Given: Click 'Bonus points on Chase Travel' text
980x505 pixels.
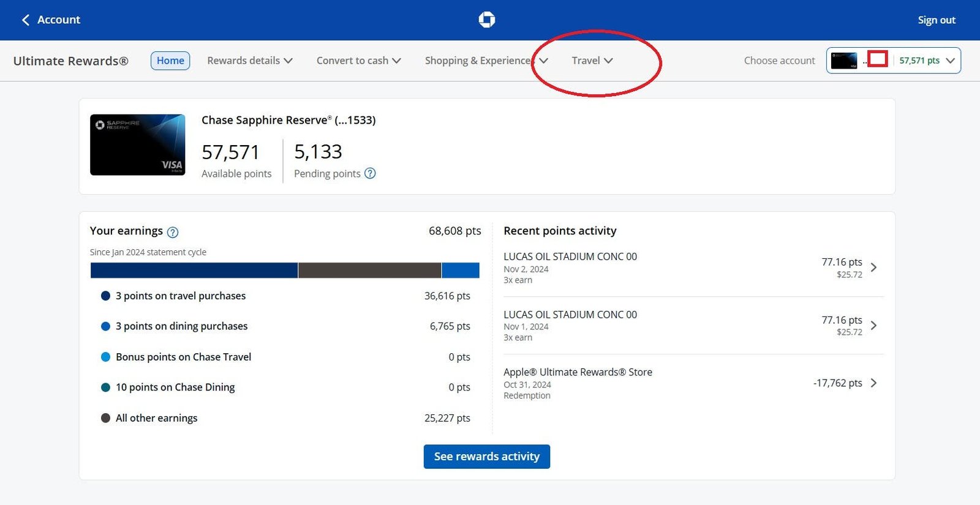Looking at the screenshot, I should (184, 357).
